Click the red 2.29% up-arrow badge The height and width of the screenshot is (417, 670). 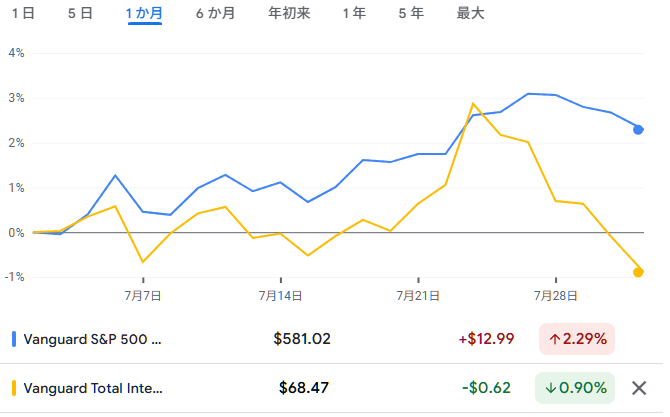(x=576, y=339)
